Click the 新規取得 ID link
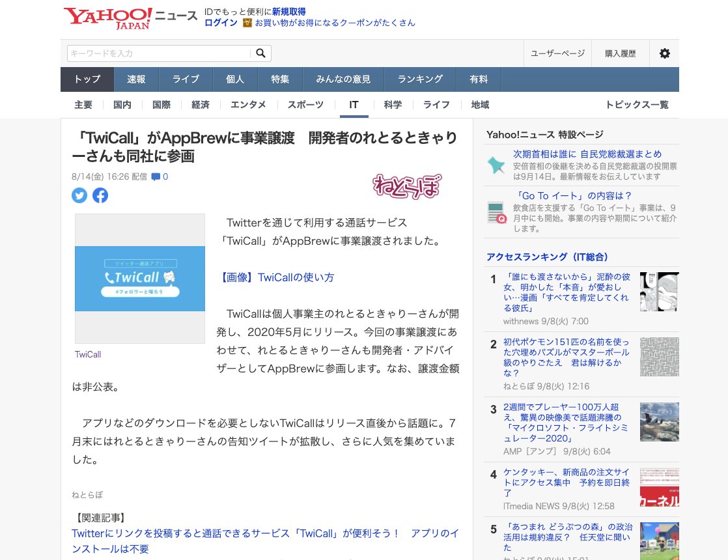 pos(288,12)
